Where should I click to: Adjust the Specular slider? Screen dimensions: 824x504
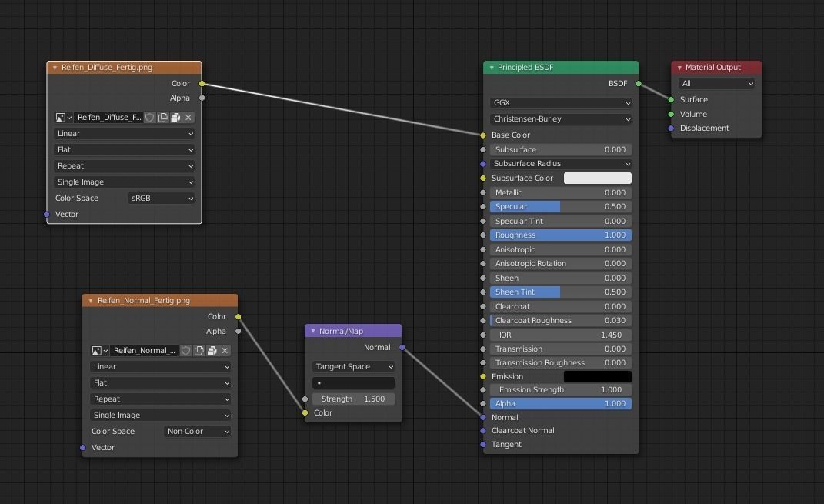561,207
